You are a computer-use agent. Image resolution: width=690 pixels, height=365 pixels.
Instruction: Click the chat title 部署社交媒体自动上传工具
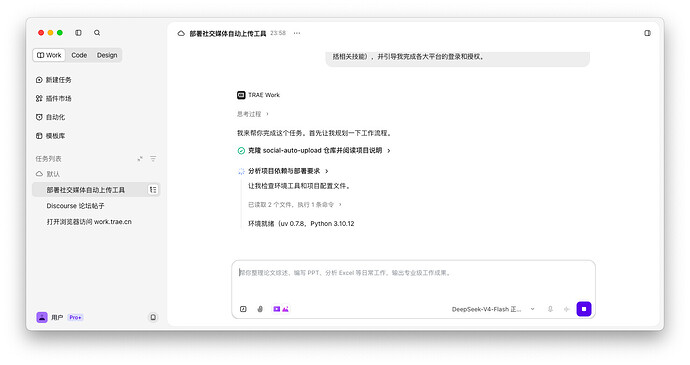tap(228, 33)
